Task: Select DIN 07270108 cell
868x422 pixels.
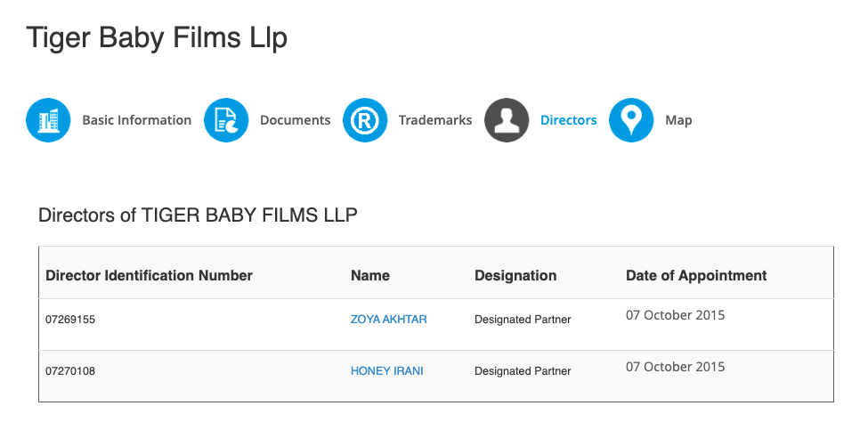Action: [x=70, y=371]
